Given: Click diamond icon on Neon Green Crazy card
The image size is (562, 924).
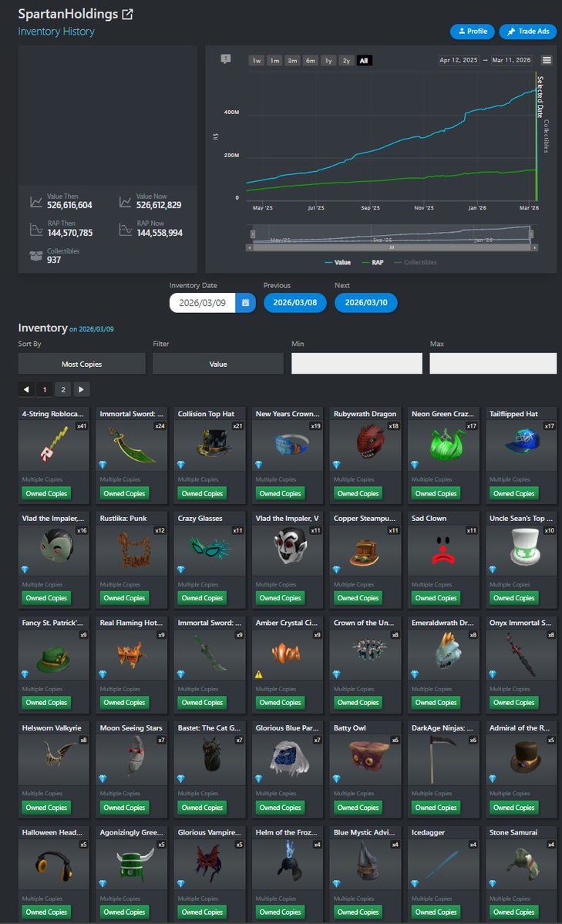Looking at the screenshot, I should pos(414,465).
